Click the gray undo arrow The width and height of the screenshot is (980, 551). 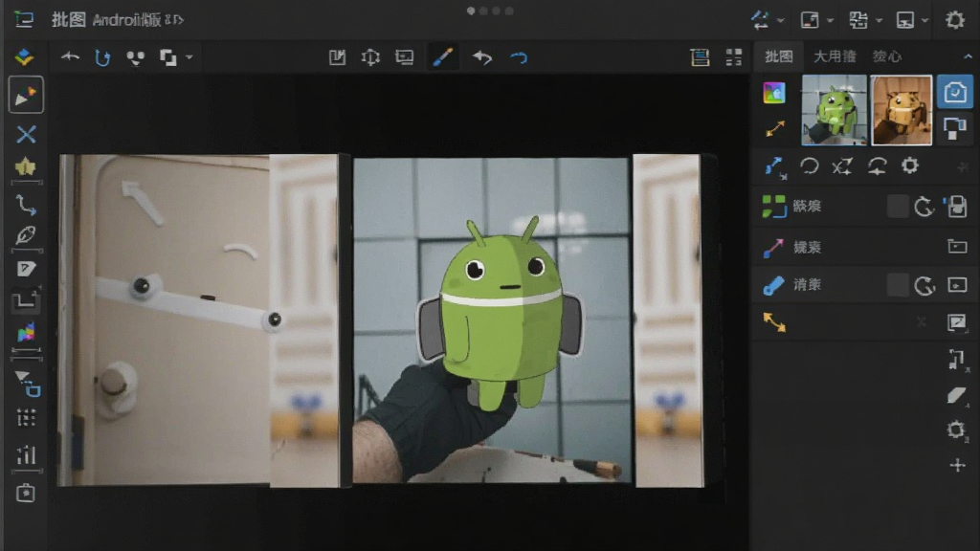tap(482, 57)
